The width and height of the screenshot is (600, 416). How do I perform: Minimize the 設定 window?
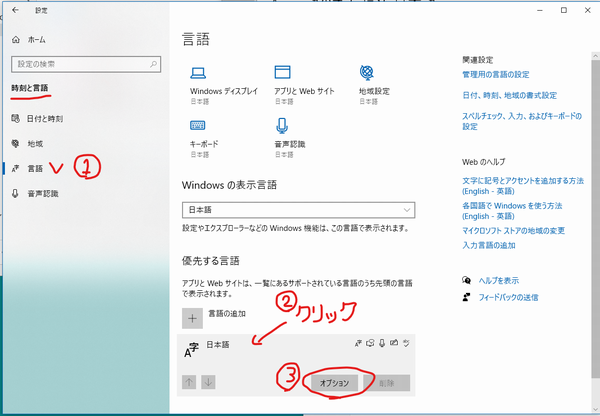pos(540,10)
